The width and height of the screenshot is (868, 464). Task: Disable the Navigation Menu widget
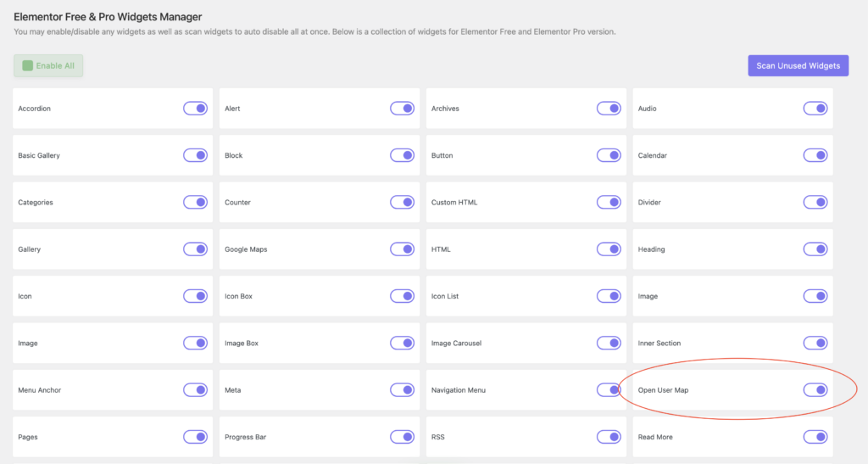(609, 390)
